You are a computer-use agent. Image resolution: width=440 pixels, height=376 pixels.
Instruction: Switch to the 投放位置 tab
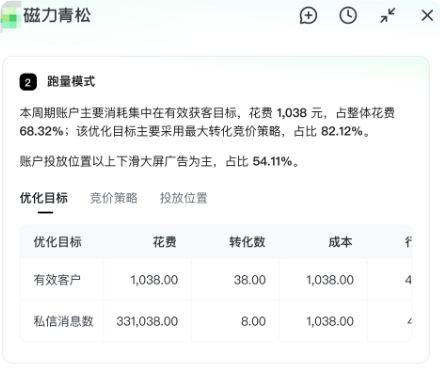pos(184,198)
